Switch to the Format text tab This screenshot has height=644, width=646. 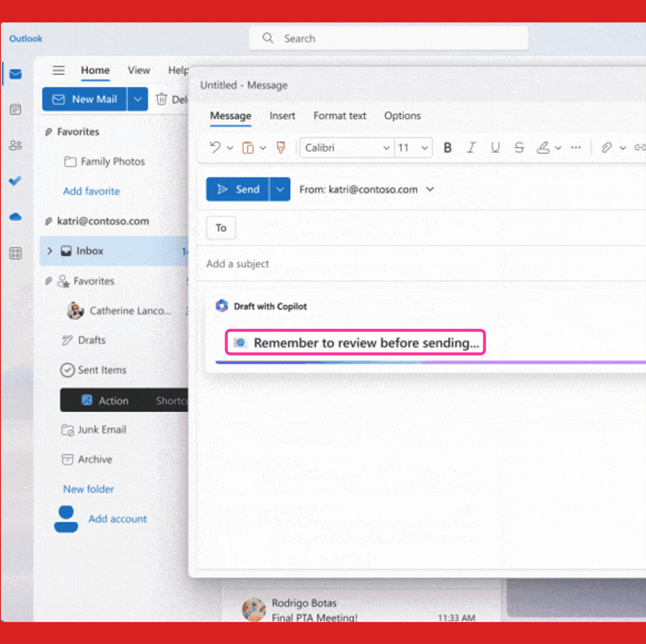point(340,116)
